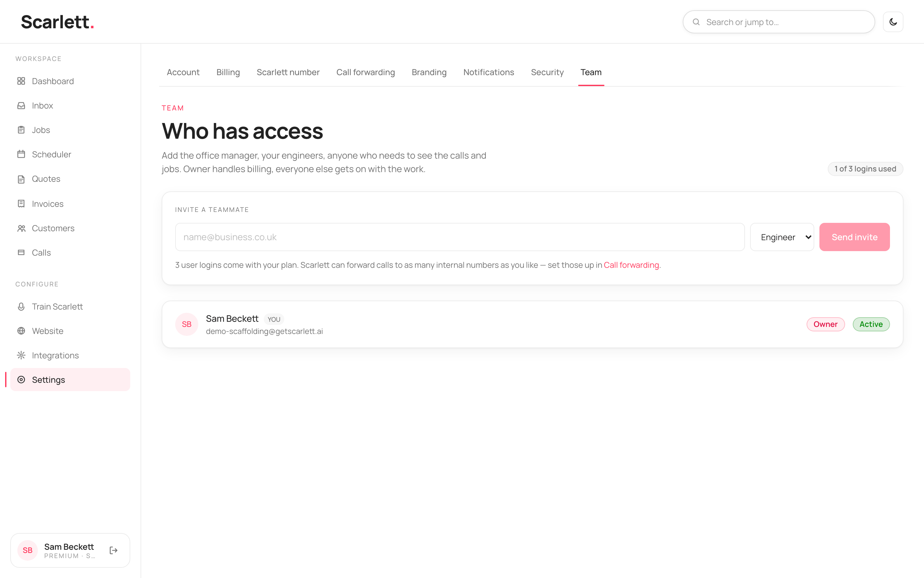
Task: Click the Scheduler calendar icon
Action: (21, 154)
